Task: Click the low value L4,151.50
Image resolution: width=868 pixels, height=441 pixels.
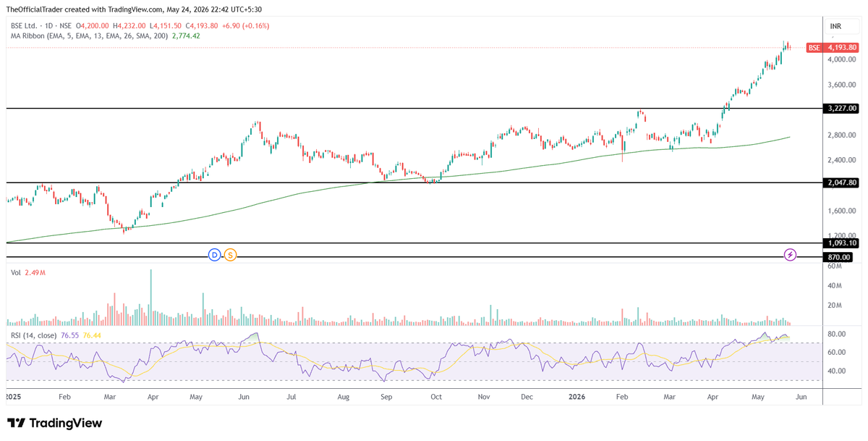Action: pyautogui.click(x=167, y=25)
